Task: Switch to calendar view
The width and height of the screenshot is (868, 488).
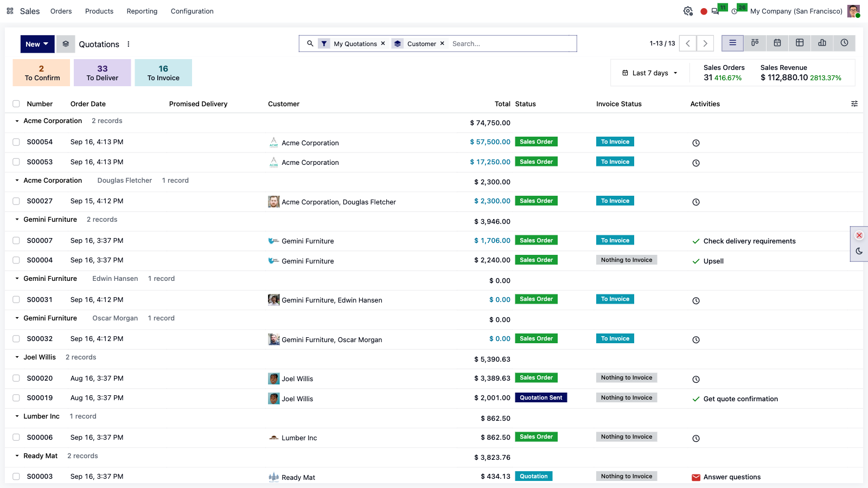Action: [x=777, y=43]
